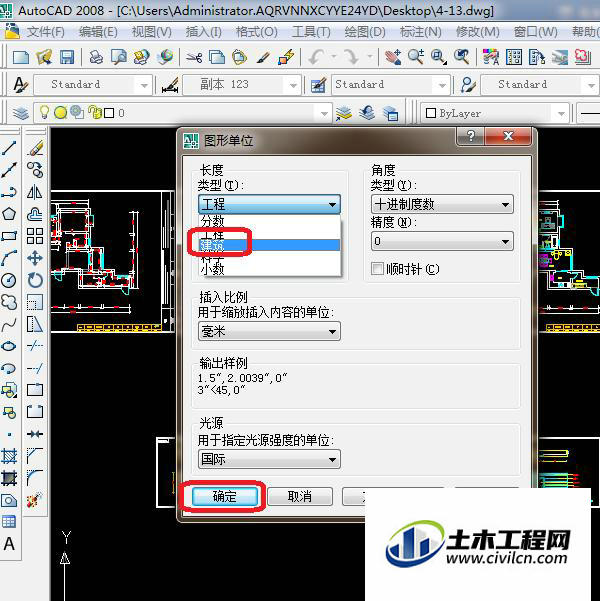Select the Multiline Text A tool
The width and height of the screenshot is (600, 601).
(9, 544)
